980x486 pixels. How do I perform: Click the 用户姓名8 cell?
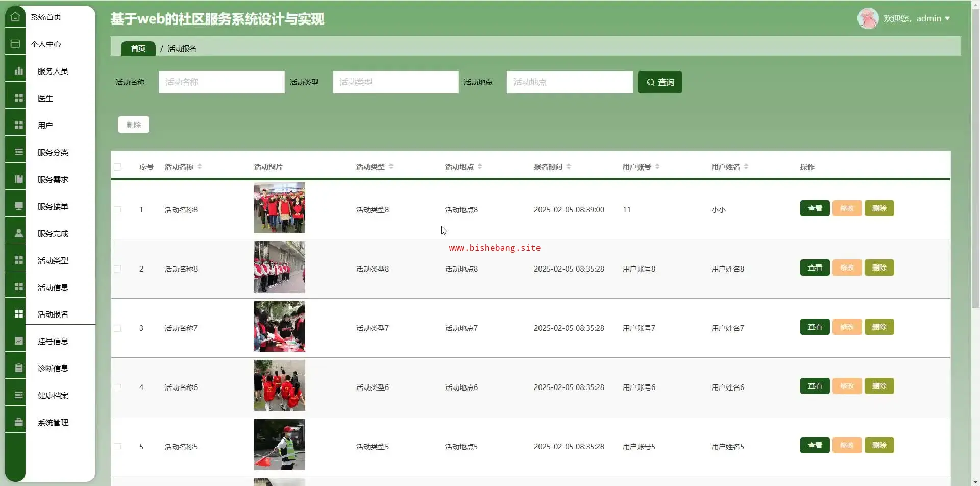pos(728,269)
